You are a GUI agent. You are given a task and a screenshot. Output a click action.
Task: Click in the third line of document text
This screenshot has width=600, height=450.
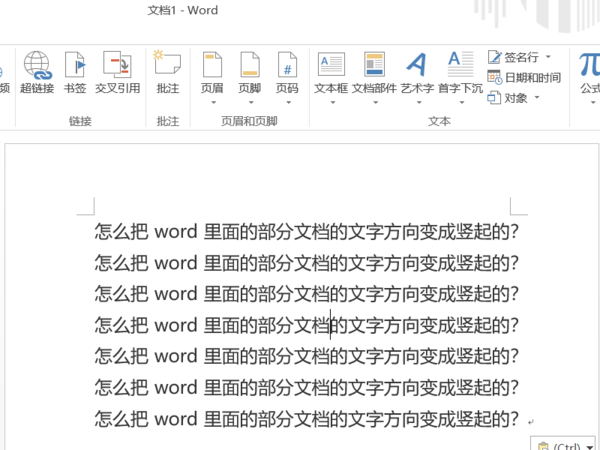click(x=307, y=294)
